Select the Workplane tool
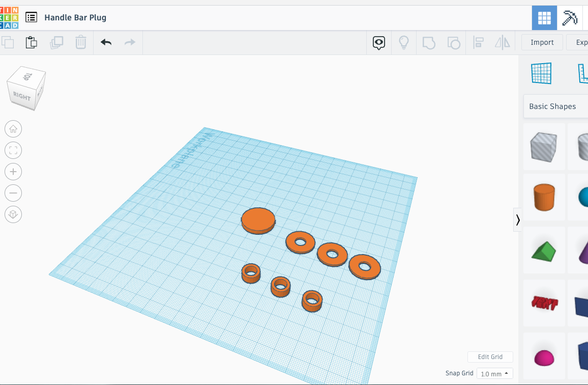The height and width of the screenshot is (385, 588). tap(541, 73)
